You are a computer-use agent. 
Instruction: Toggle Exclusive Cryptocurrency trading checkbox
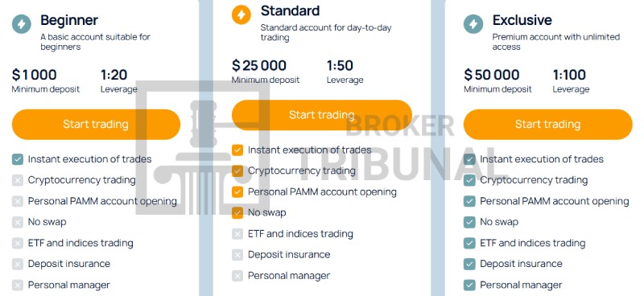click(469, 180)
